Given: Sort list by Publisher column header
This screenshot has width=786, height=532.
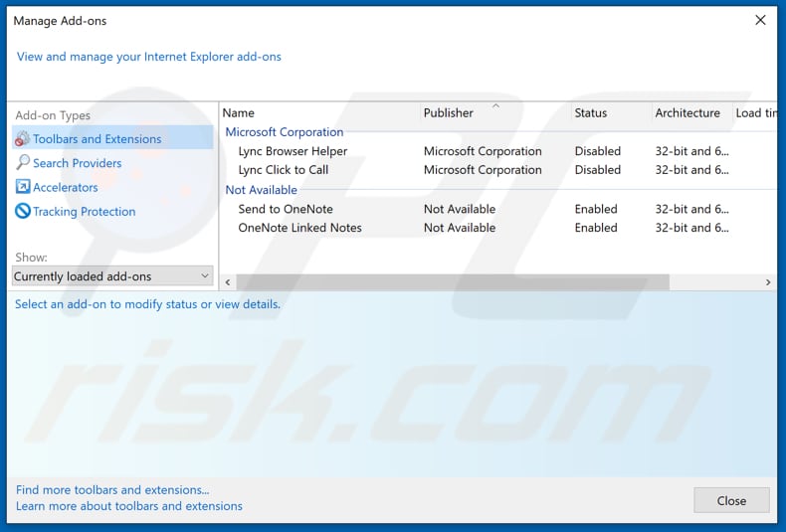Looking at the screenshot, I should (x=449, y=113).
